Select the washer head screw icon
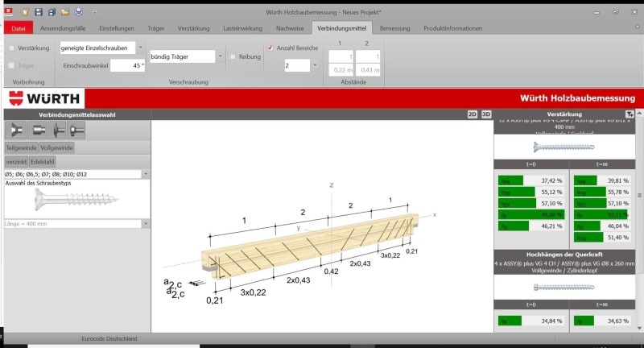644x348 pixels. pos(58,130)
